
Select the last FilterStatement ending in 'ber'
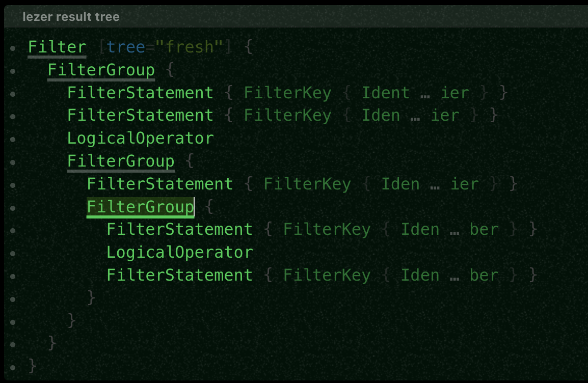pyautogui.click(x=180, y=275)
